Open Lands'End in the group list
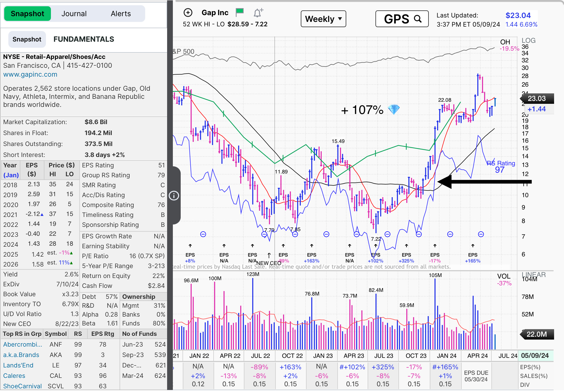Viewport: 564px width, 392px height. (18, 365)
